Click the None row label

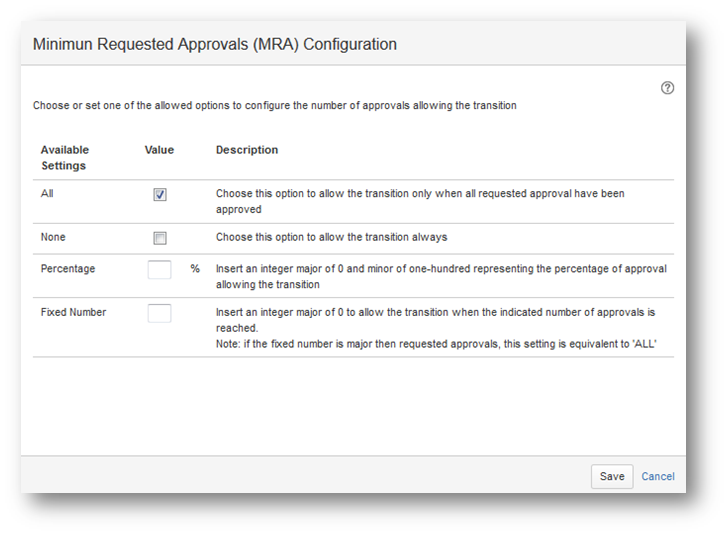coord(53,238)
